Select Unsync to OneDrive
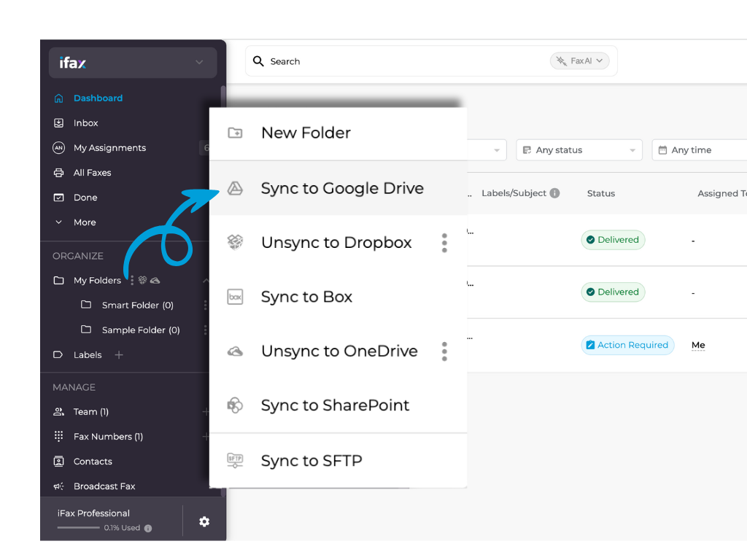Image resolution: width=747 pixels, height=560 pixels. pyautogui.click(x=340, y=351)
